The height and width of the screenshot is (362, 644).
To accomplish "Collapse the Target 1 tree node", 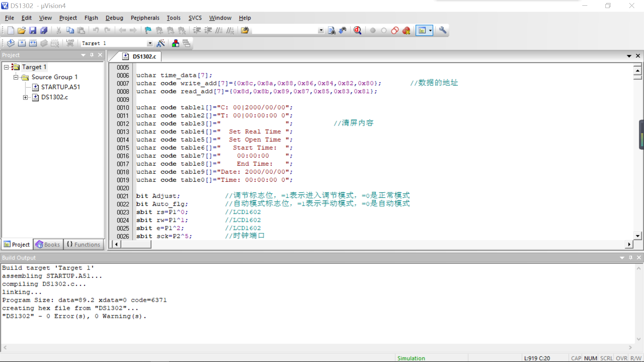I will 6,67.
